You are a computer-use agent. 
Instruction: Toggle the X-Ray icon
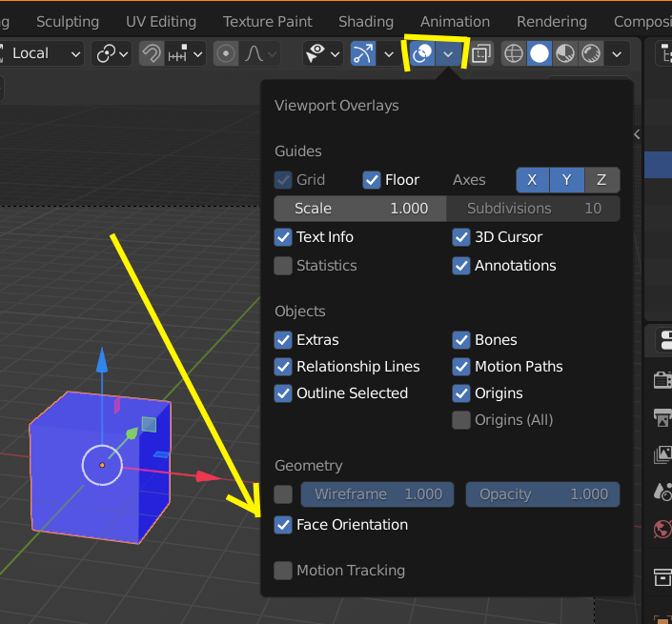[x=481, y=54]
